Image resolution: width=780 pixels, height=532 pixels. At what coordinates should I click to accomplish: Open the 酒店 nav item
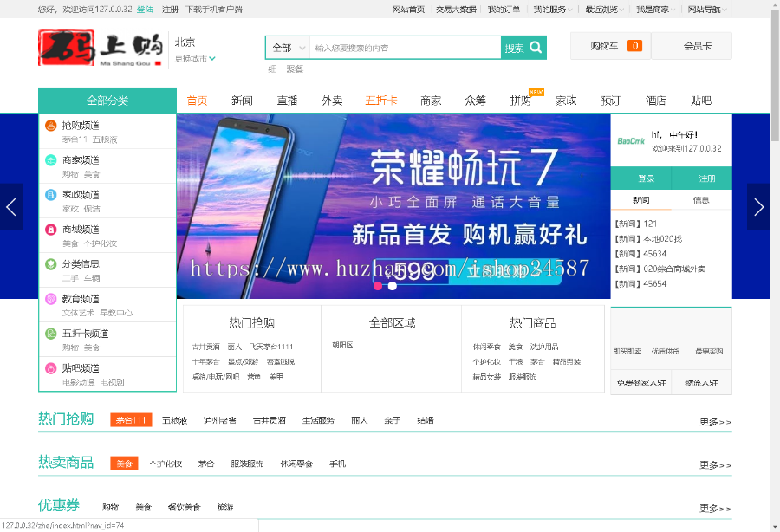point(656,101)
